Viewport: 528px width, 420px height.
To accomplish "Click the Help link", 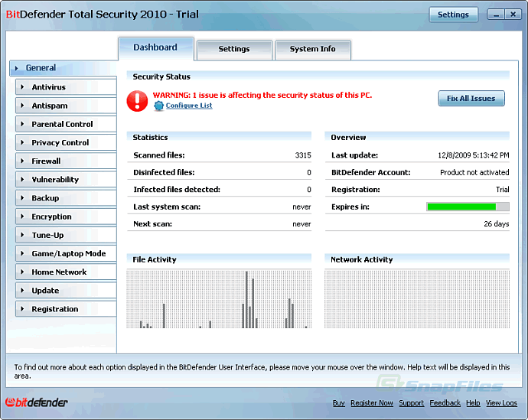I will 473,403.
